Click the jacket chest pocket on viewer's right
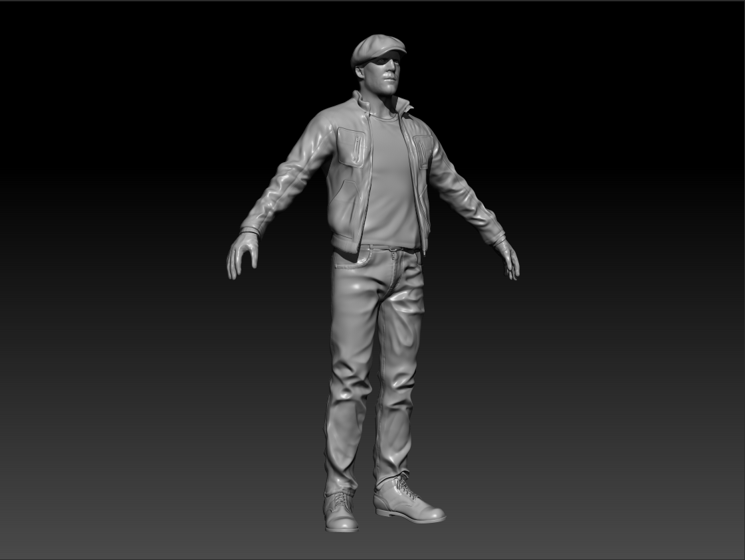The width and height of the screenshot is (745, 560). point(422,147)
